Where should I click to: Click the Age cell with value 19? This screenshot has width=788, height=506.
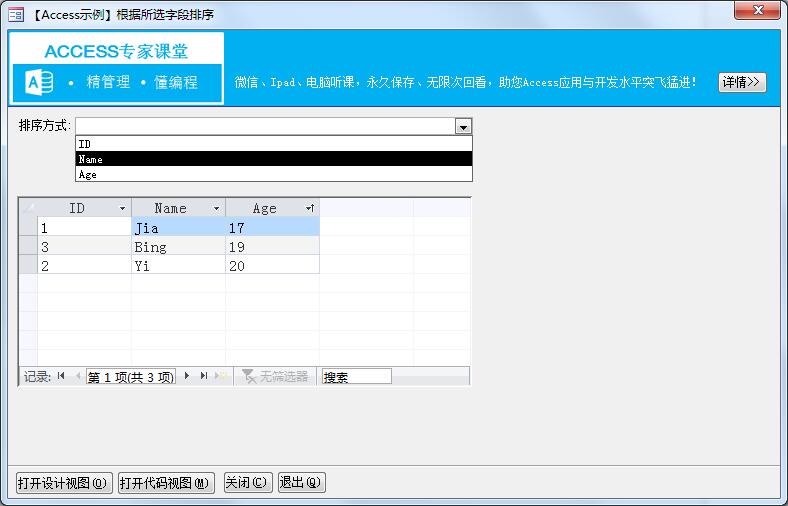click(x=272, y=247)
